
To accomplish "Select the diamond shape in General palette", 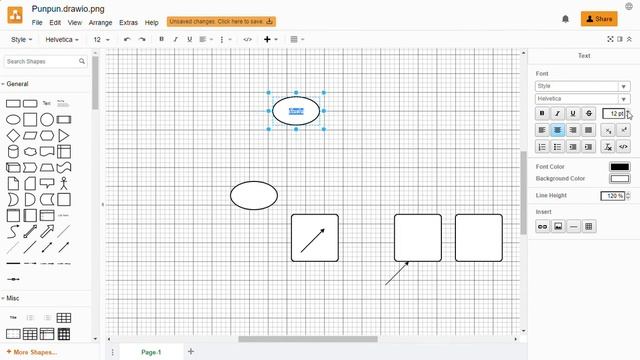I will (x=13, y=136).
